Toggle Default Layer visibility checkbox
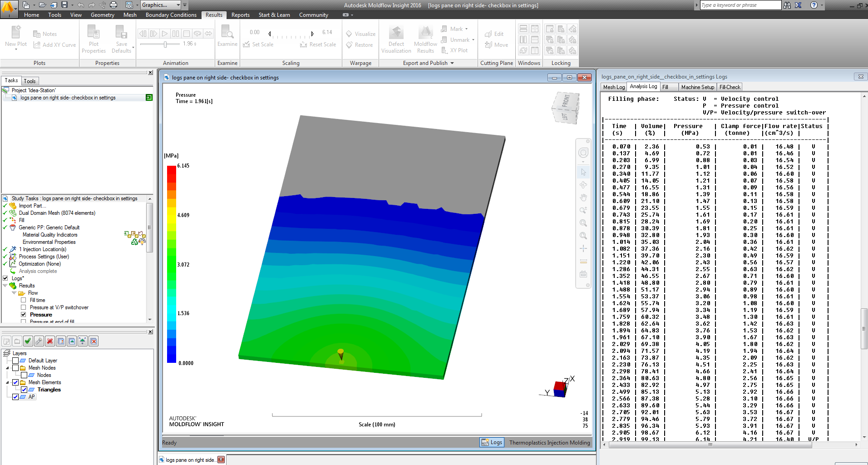868x465 pixels. pos(15,361)
